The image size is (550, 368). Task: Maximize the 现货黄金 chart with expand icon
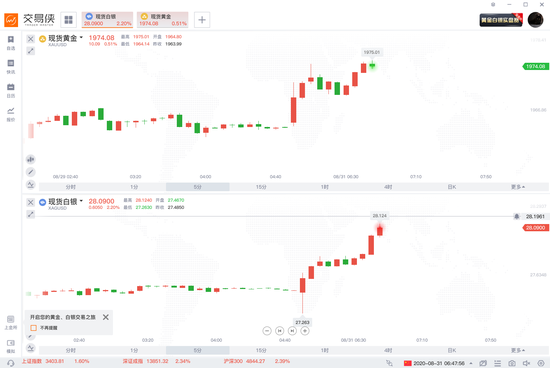coord(31,51)
